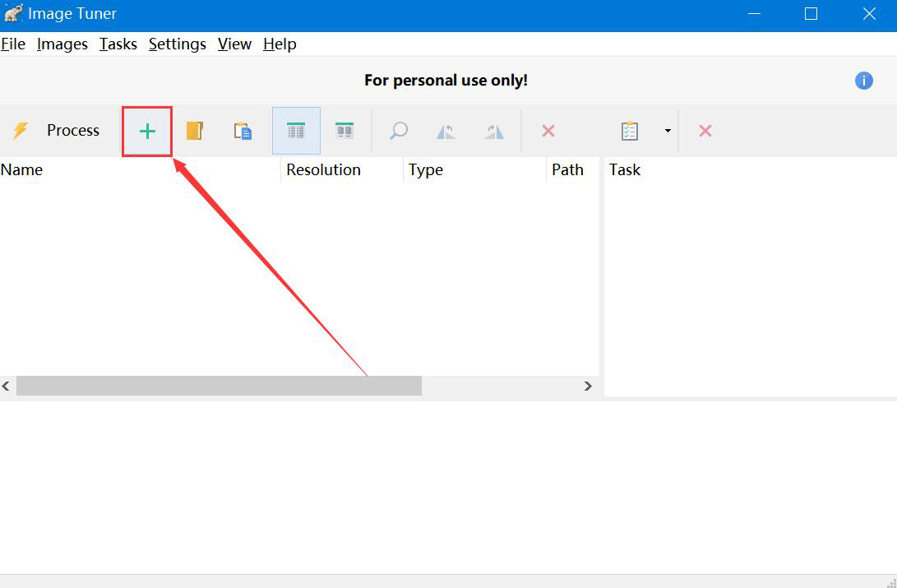The height and width of the screenshot is (588, 897).
Task: Click the flip left toolbar icon
Action: 446,131
